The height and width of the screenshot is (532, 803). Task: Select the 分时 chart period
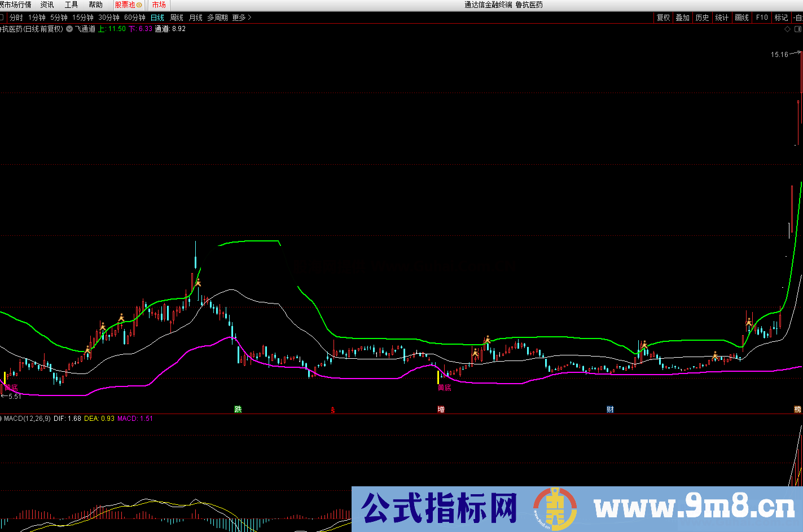point(16,17)
